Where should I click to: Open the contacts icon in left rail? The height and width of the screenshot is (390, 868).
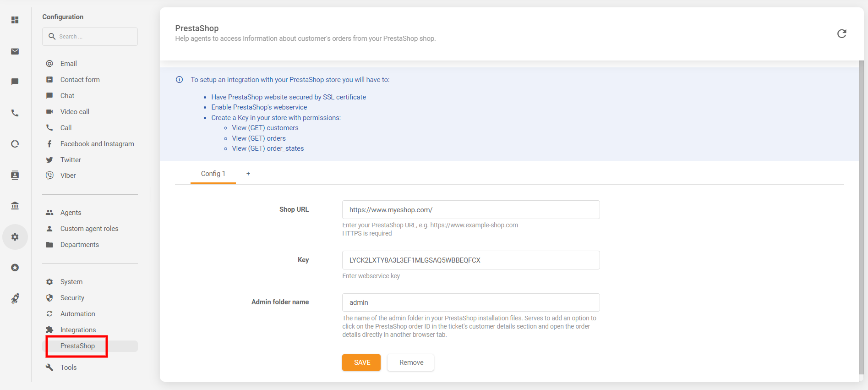click(15, 175)
